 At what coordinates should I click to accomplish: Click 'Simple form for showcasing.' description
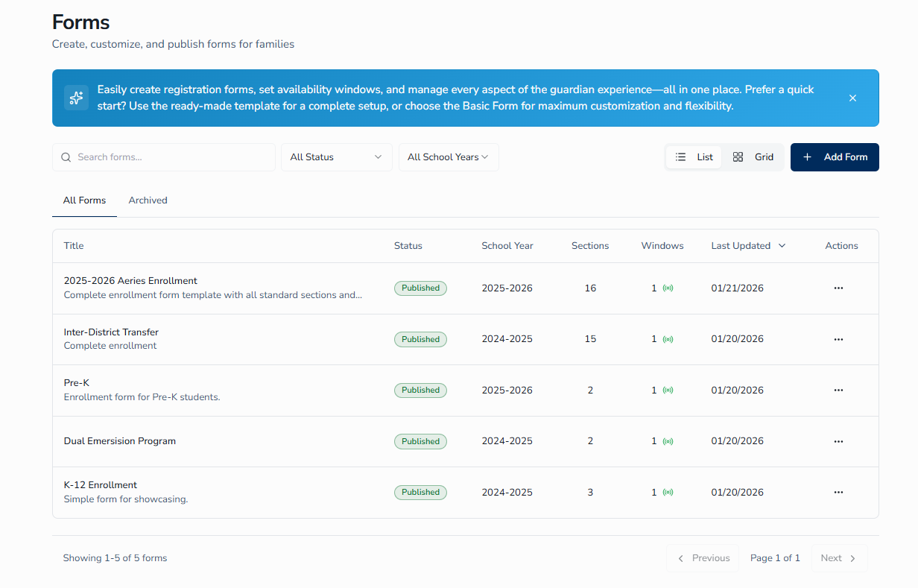[126, 499]
